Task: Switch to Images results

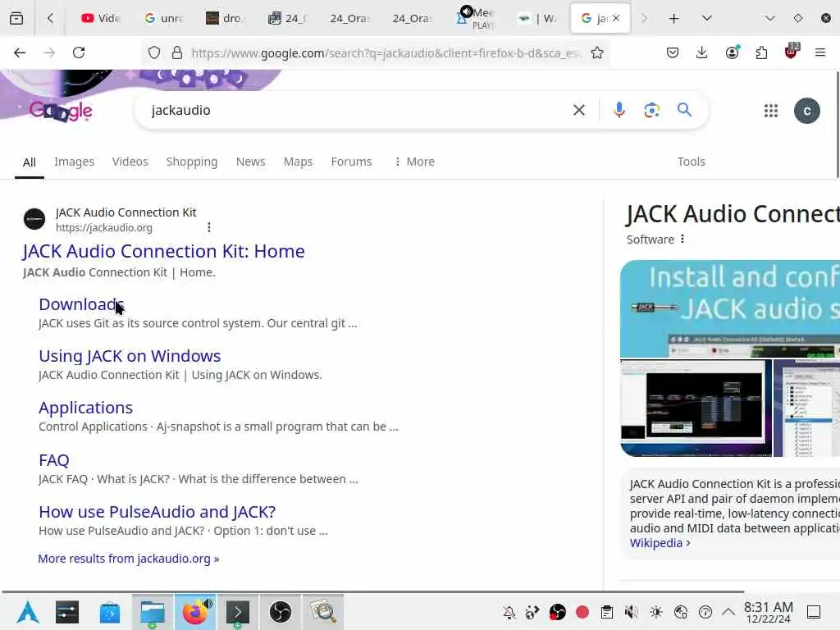Action: click(x=74, y=162)
